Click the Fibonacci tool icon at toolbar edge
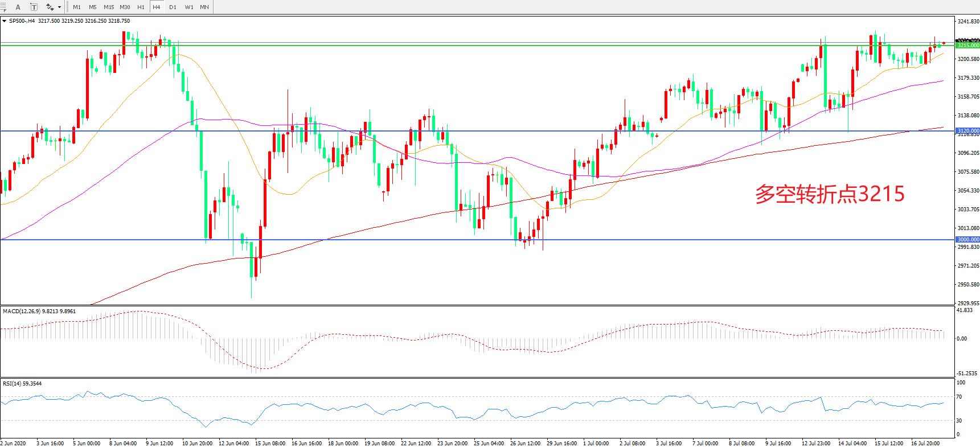 (x=3, y=7)
